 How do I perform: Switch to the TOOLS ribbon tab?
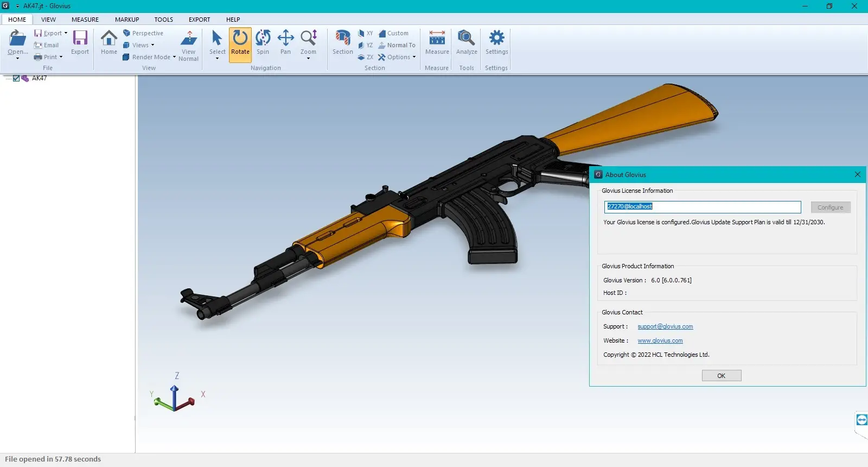click(163, 20)
